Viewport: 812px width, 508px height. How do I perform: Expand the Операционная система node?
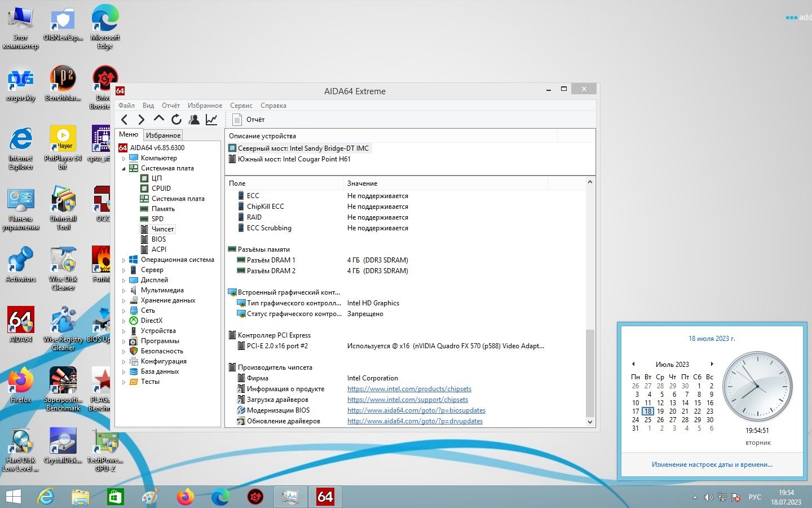124,260
